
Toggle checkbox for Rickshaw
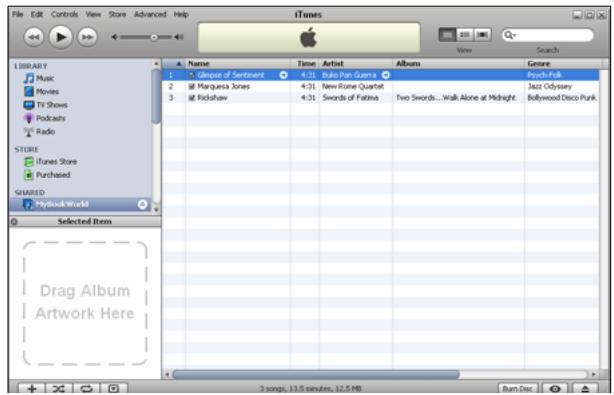point(191,98)
